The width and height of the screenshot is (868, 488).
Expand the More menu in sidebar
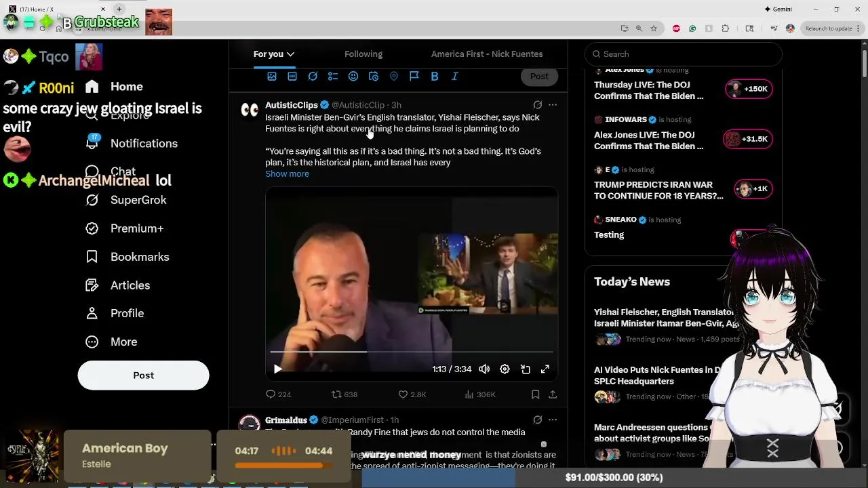point(111,342)
